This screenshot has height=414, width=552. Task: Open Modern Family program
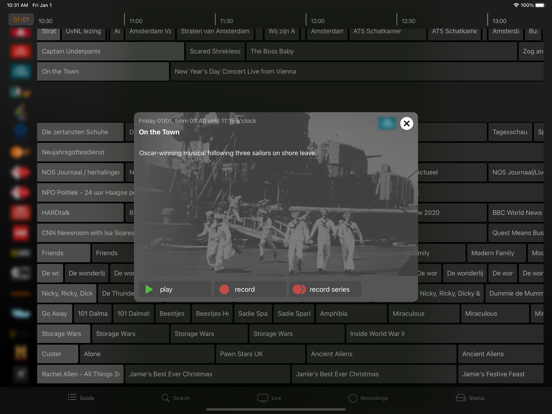(x=496, y=253)
